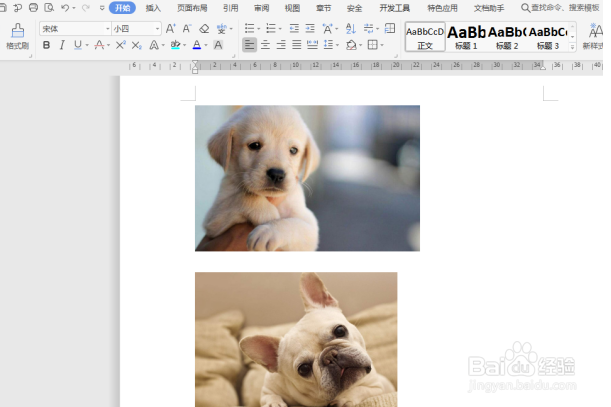Expand the styles gallery with the down arrow
Screen dimensions: 611x407
[x=572, y=47]
